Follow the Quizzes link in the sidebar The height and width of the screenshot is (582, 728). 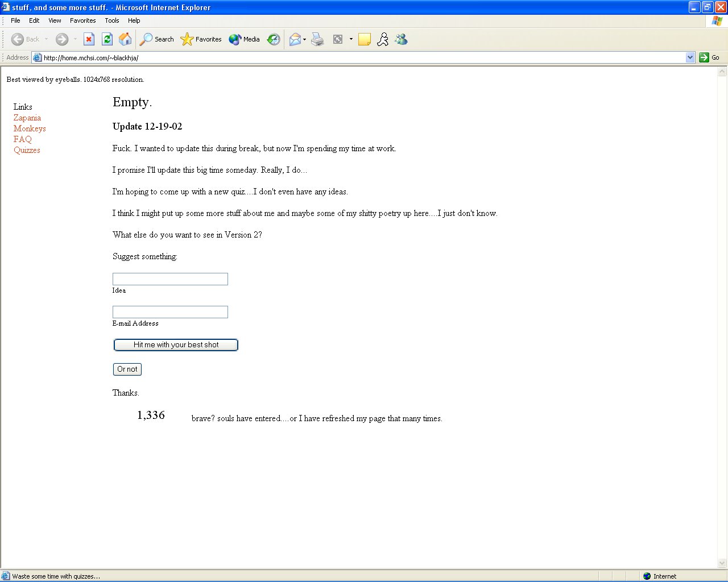click(x=27, y=150)
